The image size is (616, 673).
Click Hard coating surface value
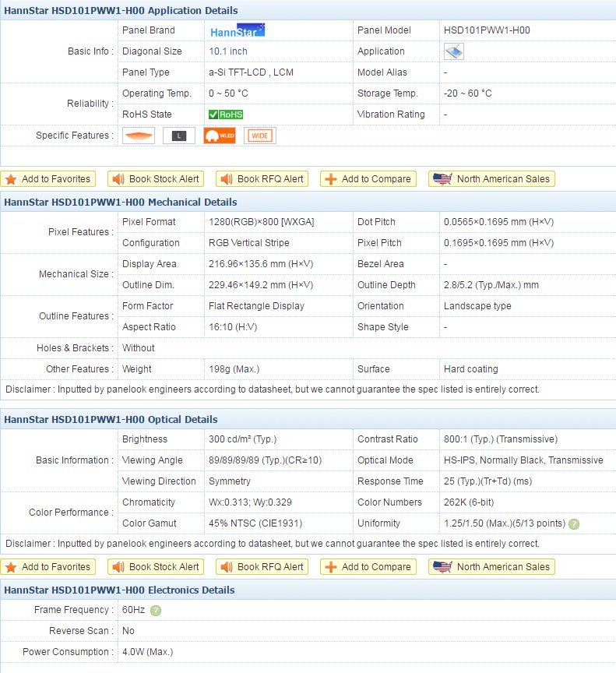tap(470, 369)
